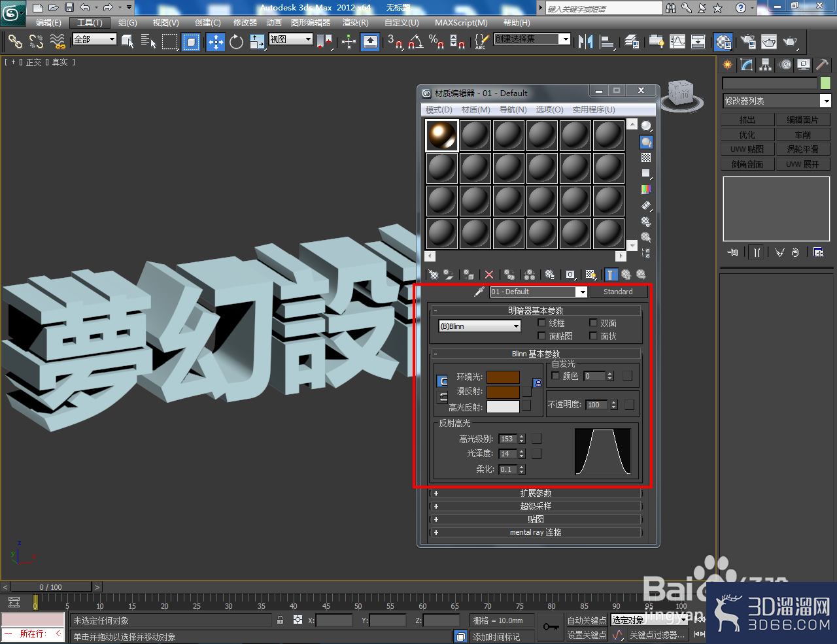This screenshot has height=644, width=837.
Task: Toggle Backlight icon in material editor
Action: 646,142
